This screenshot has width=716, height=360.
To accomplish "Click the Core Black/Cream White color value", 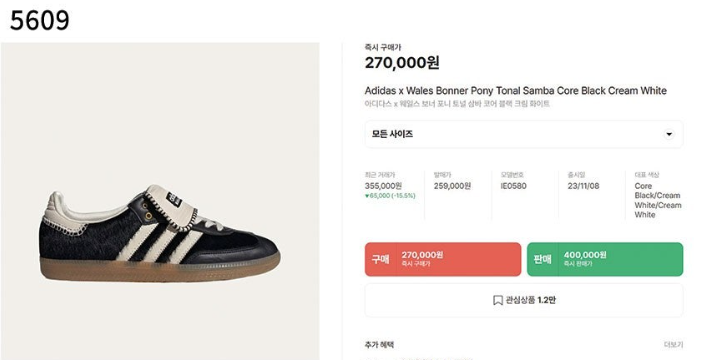I will pyautogui.click(x=658, y=200).
